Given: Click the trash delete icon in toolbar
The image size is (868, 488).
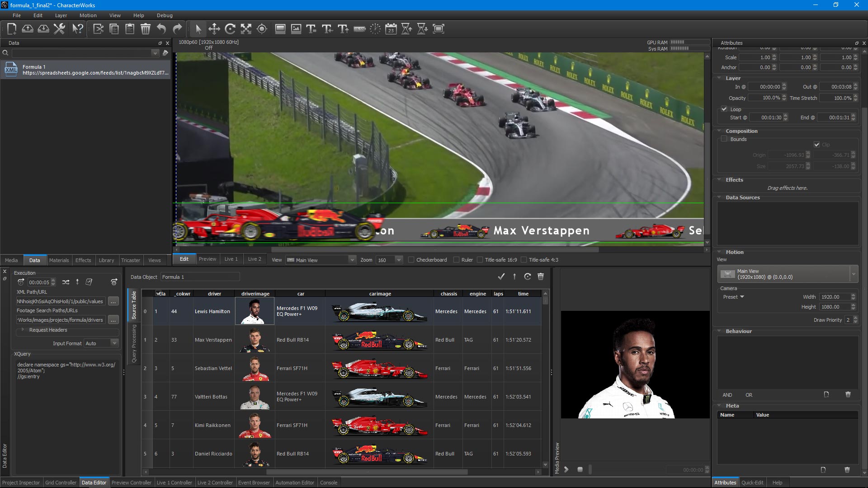Looking at the screenshot, I should [146, 29].
